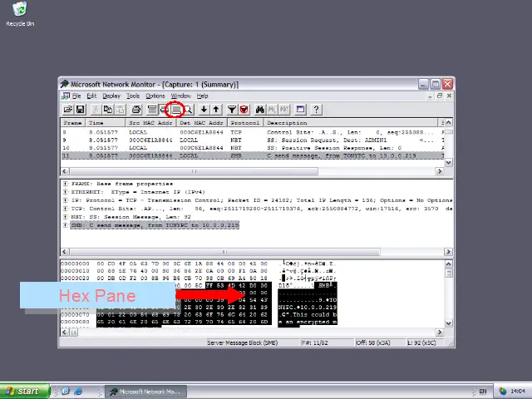Click the 14:04 system tray clock
The width and height of the screenshot is (532, 399).
[x=518, y=392]
